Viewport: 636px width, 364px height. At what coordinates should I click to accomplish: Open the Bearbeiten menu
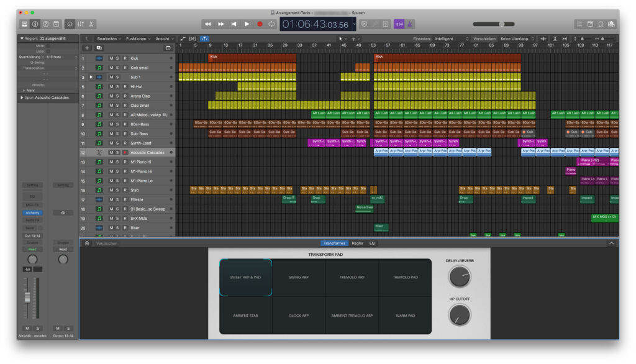point(109,39)
